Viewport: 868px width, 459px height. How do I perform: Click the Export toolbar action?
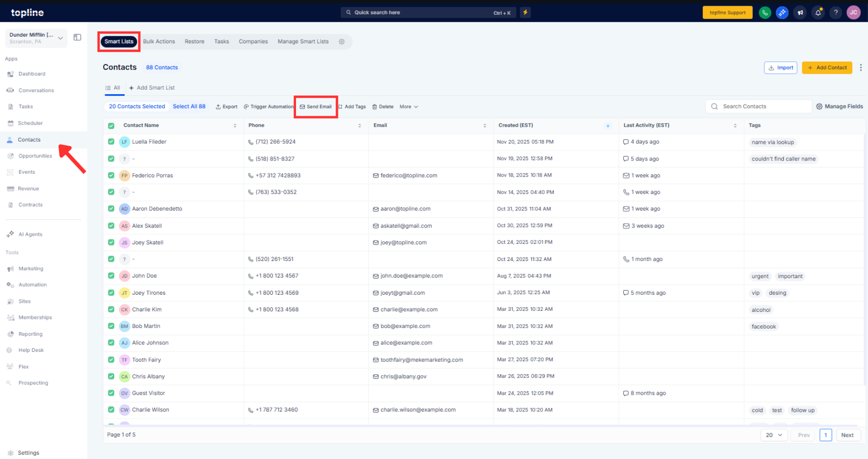point(227,107)
